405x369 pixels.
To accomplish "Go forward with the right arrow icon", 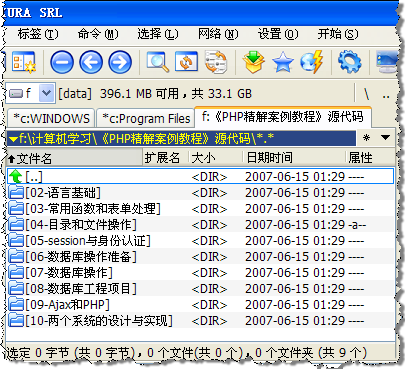I will coord(120,62).
